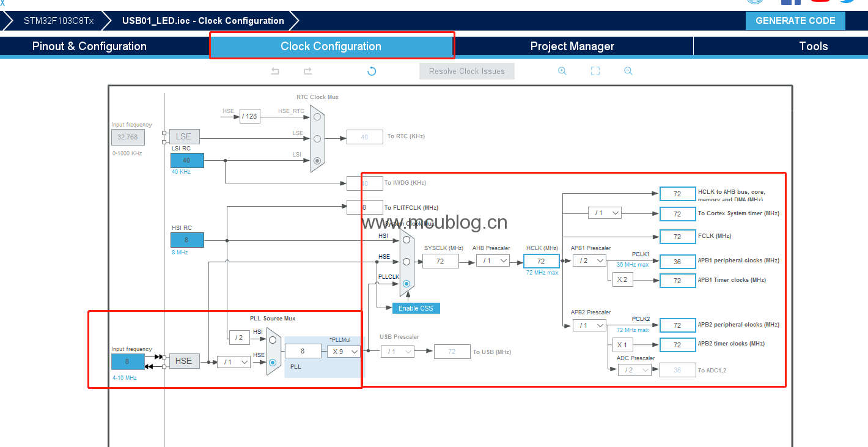
Task: Click the APB2 peripheral clocks 72 field
Action: tap(677, 325)
